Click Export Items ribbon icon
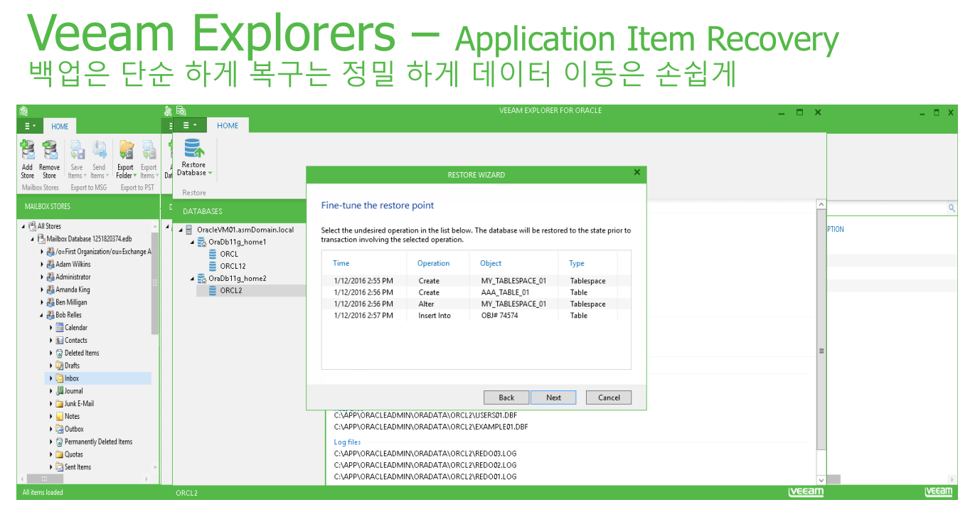 pyautogui.click(x=149, y=150)
